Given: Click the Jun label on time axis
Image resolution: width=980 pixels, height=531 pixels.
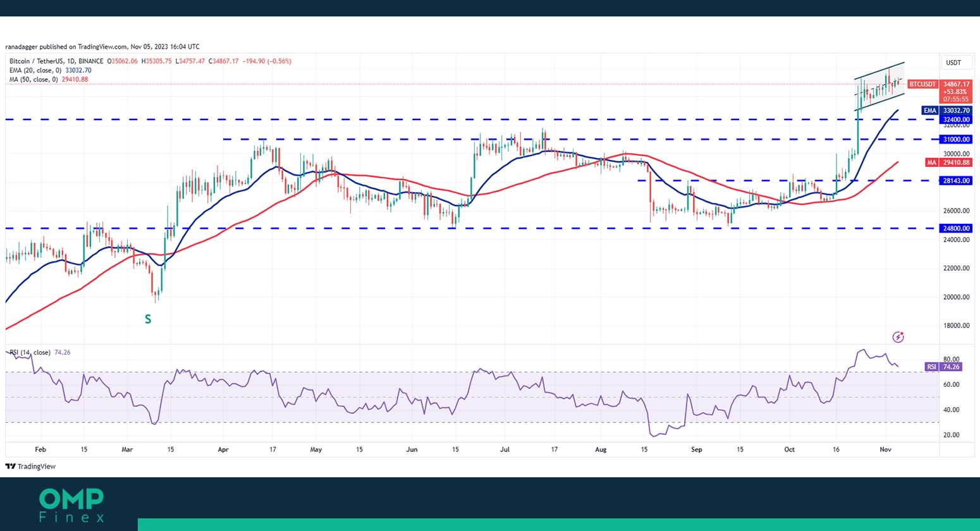Looking at the screenshot, I should click(412, 450).
